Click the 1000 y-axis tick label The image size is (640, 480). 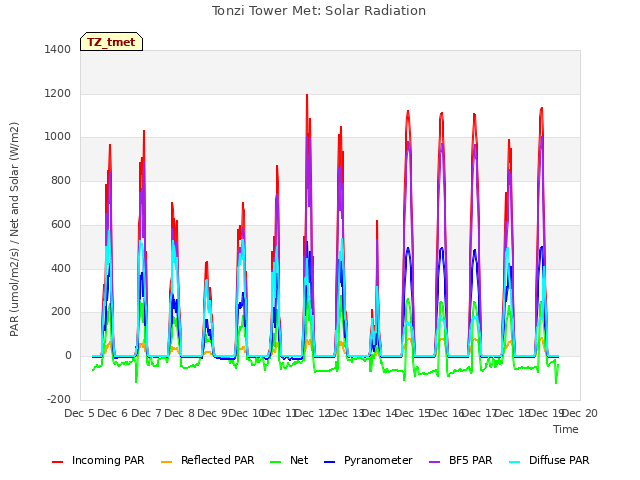(58, 137)
